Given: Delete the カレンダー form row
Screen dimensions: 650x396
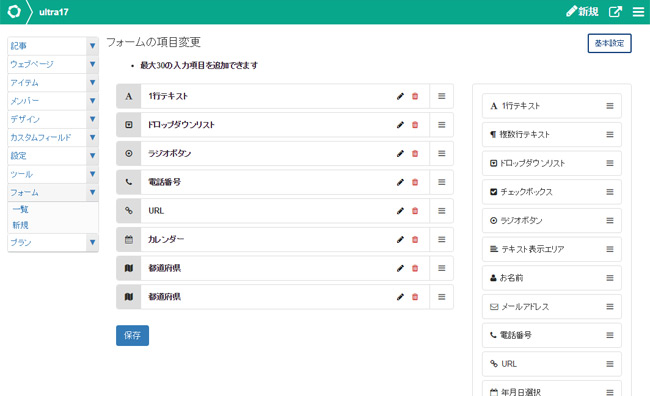Looking at the screenshot, I should [x=415, y=239].
